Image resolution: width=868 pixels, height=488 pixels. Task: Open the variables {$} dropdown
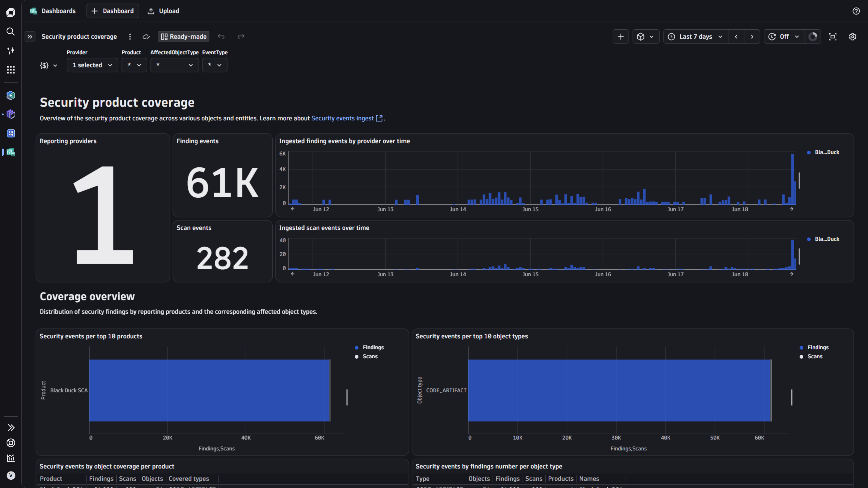point(49,65)
